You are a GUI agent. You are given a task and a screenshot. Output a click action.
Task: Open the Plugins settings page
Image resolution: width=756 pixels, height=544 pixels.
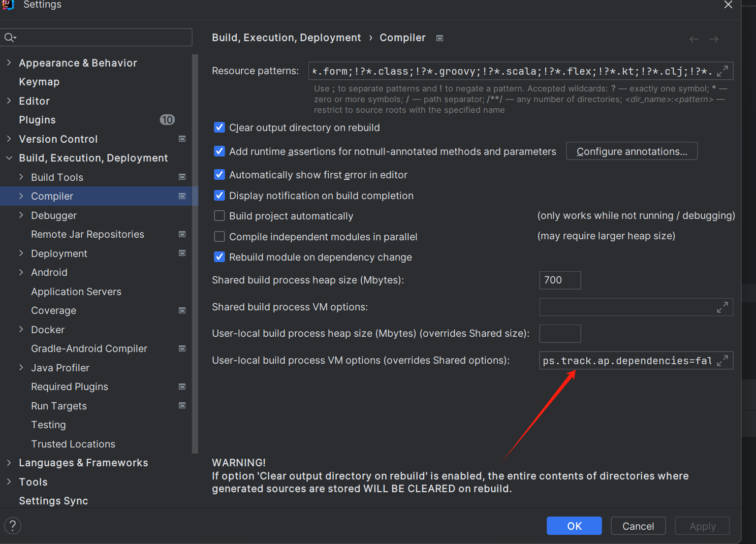pos(38,120)
